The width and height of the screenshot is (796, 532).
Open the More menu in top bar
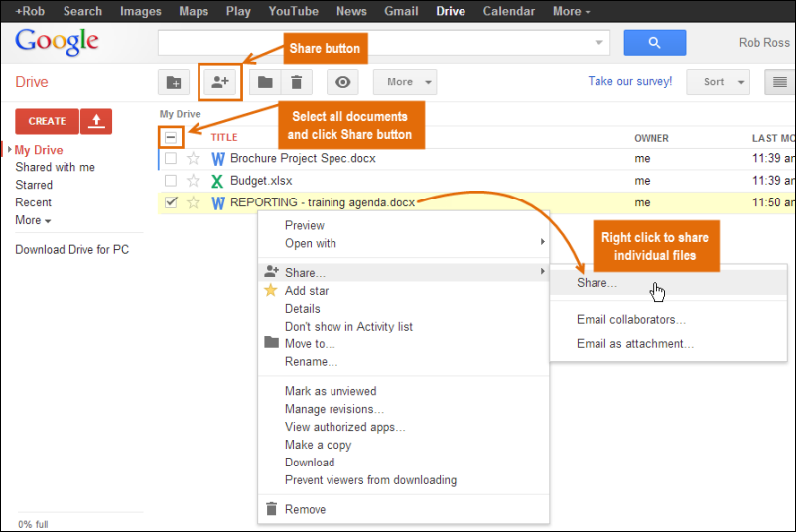point(571,11)
